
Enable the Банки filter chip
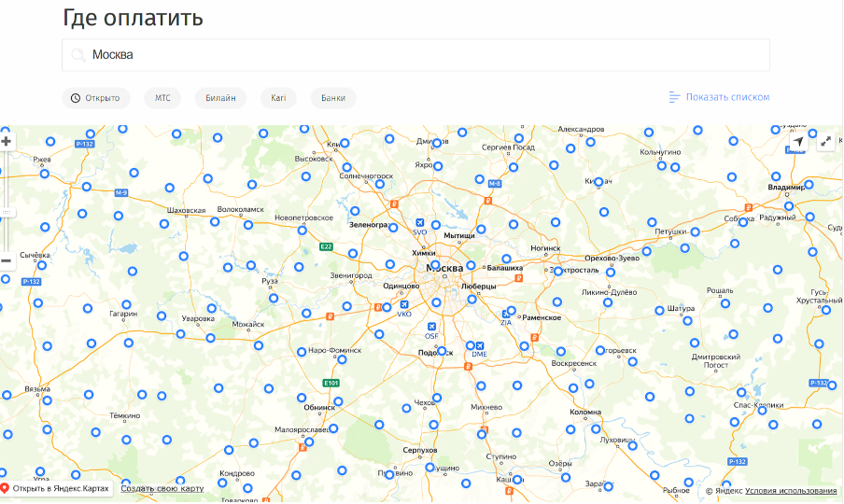[333, 98]
